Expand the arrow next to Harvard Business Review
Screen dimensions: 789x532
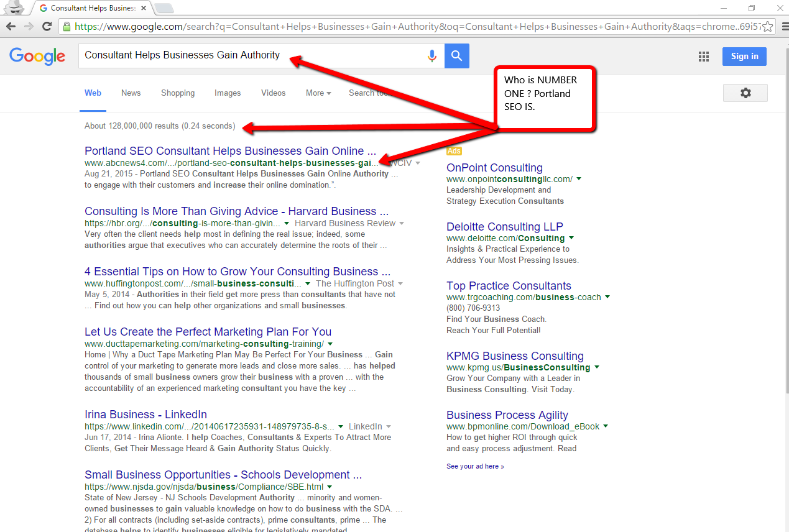click(x=402, y=223)
